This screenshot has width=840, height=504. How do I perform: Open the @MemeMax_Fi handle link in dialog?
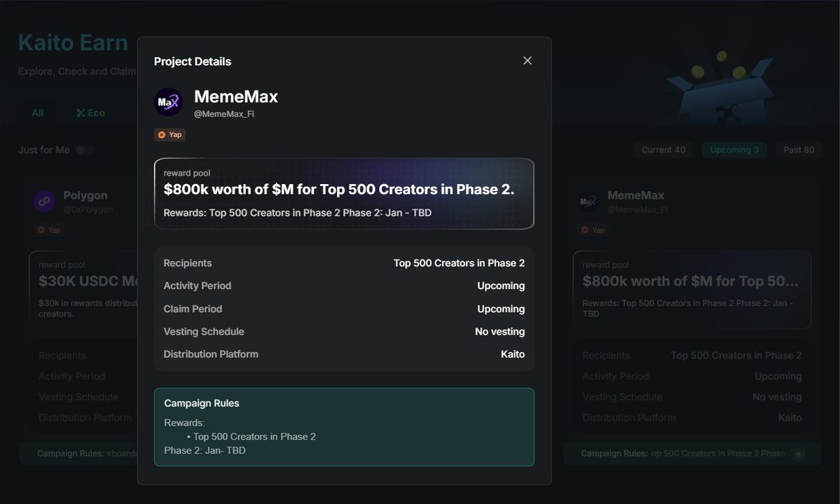(224, 114)
